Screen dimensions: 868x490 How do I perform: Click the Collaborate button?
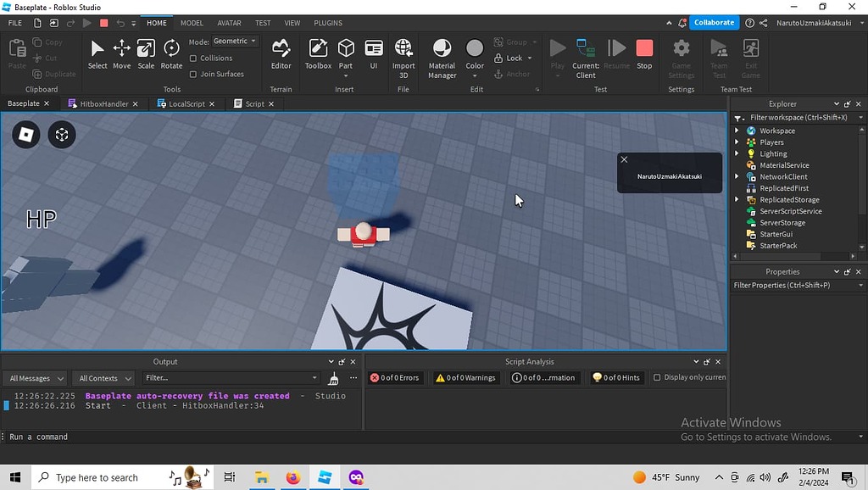point(714,22)
